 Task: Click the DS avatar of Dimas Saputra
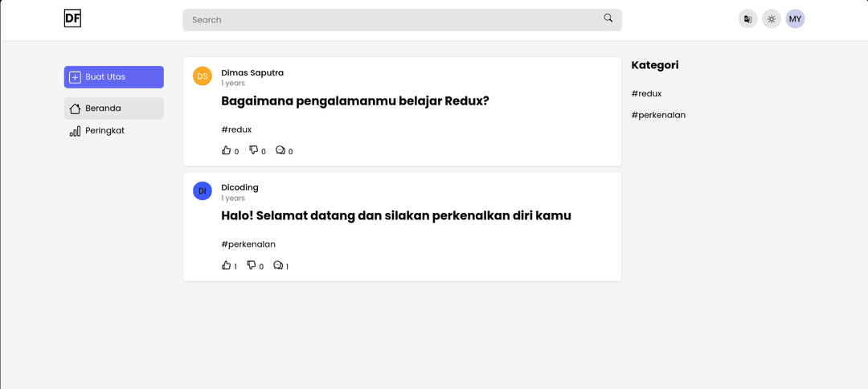pos(202,76)
